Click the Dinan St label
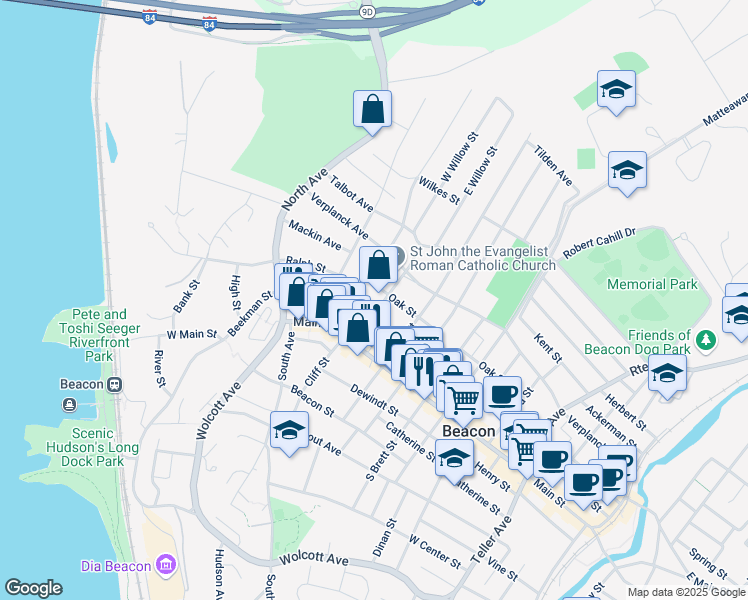 384,538
